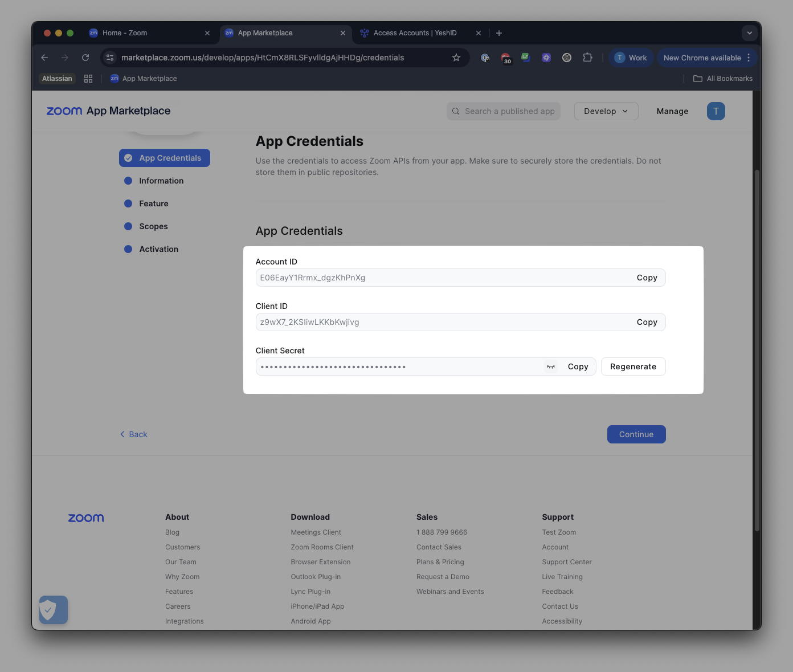The height and width of the screenshot is (672, 793).
Task: Open Plans & Pricing footer link
Action: point(440,562)
